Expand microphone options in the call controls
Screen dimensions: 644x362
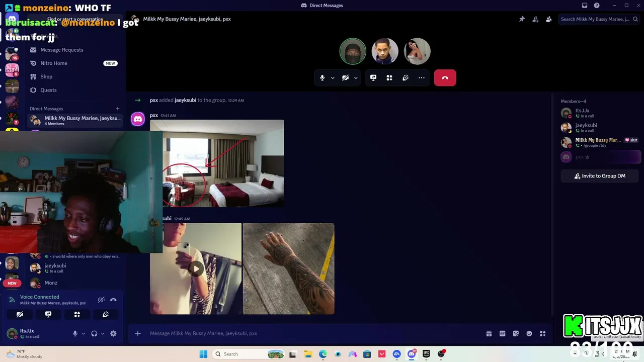pos(333,78)
